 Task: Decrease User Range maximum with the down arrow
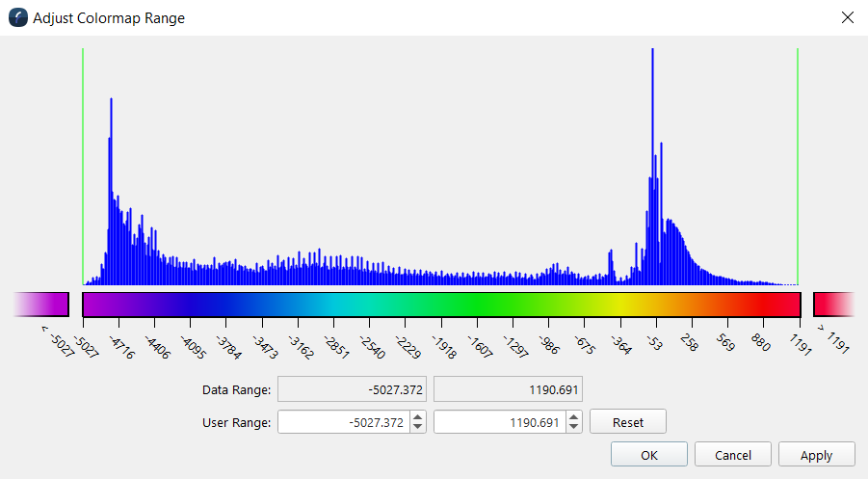[573, 427]
